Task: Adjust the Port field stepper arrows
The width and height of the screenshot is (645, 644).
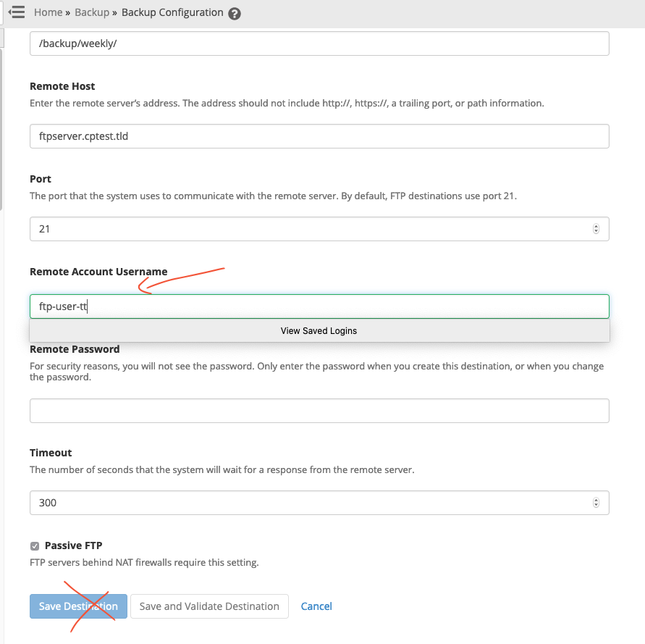Action: tap(596, 228)
